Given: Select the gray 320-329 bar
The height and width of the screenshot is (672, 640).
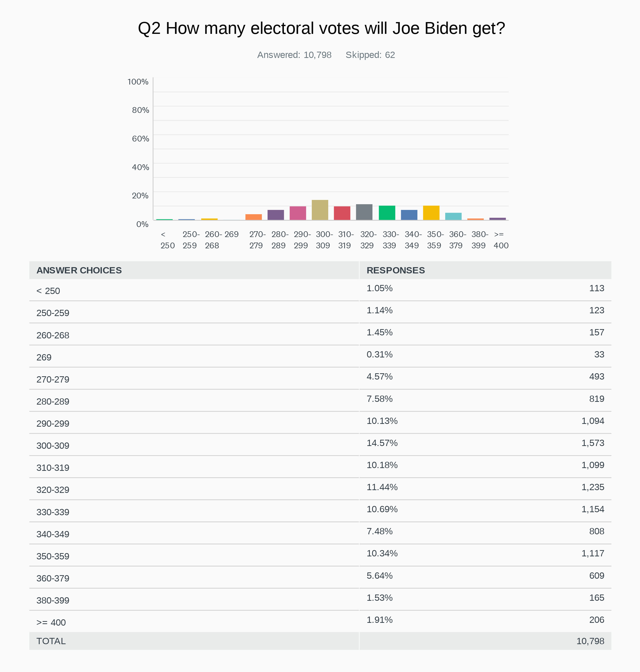Looking at the screenshot, I should [364, 212].
